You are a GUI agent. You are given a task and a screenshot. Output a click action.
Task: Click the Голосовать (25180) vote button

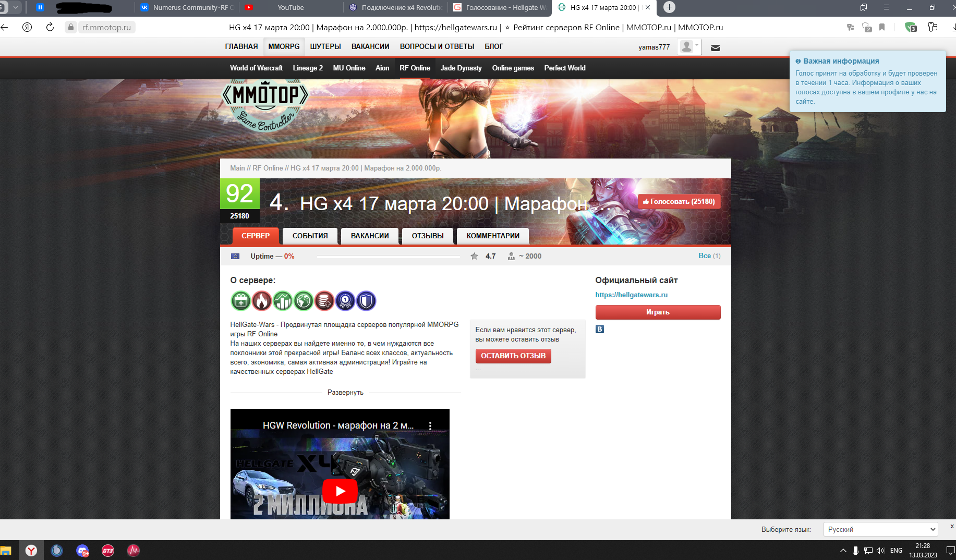679,201
